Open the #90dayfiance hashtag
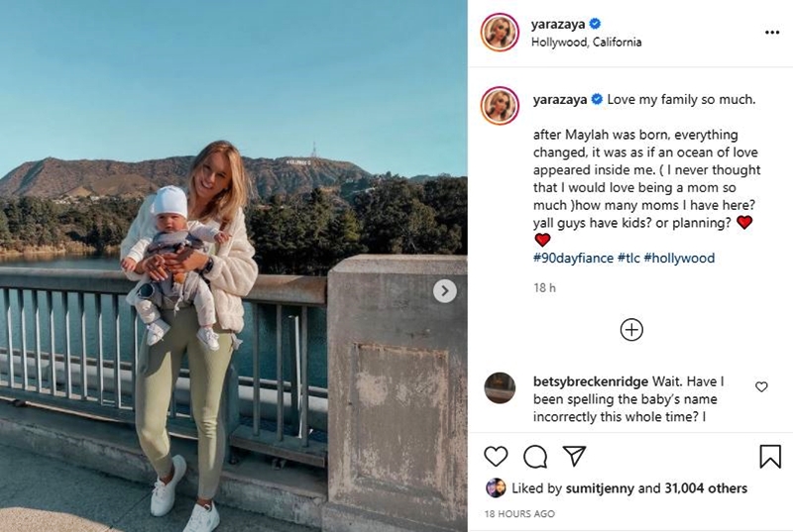Viewport: 793px width, 532px height. 573,259
